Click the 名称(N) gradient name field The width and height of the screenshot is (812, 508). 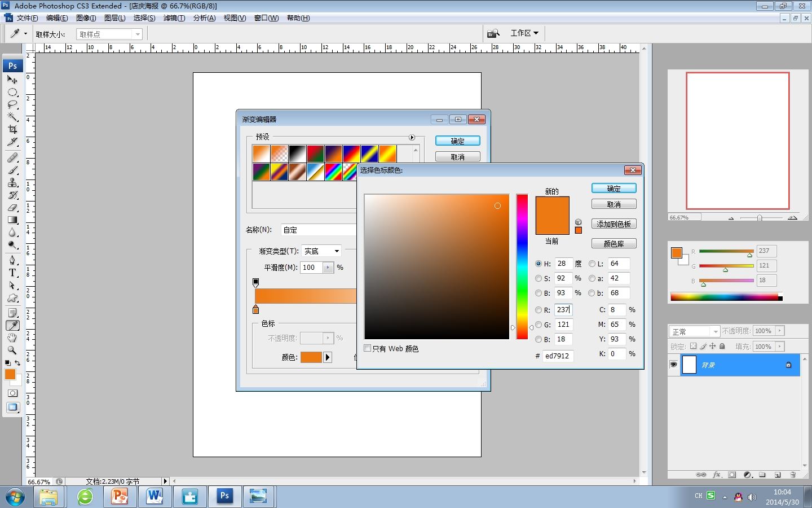319,230
